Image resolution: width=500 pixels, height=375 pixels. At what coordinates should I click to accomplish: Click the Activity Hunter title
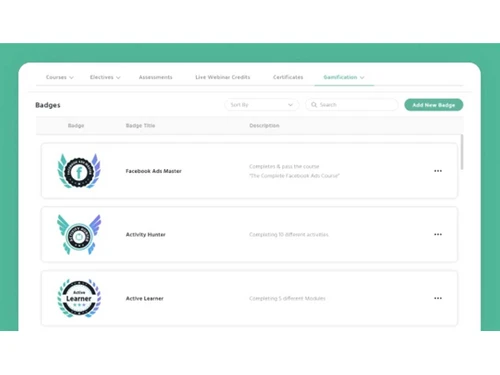[x=146, y=235]
